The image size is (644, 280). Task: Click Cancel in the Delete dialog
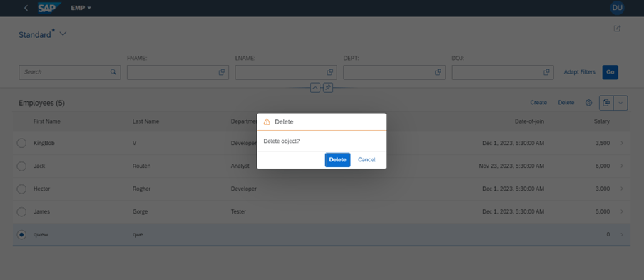click(367, 159)
